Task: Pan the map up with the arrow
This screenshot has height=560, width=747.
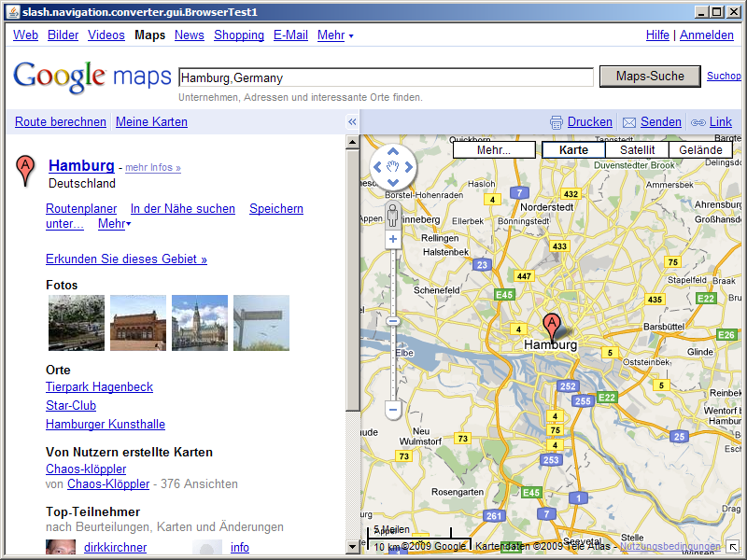Action: [393, 152]
